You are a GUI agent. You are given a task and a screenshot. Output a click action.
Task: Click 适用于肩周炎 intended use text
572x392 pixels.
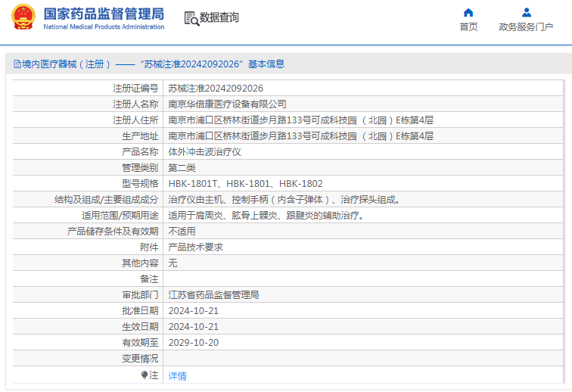(x=266, y=216)
